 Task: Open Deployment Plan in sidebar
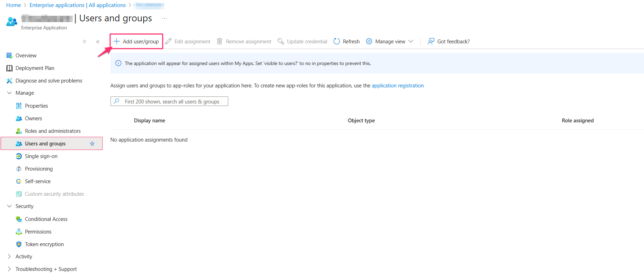(35, 68)
